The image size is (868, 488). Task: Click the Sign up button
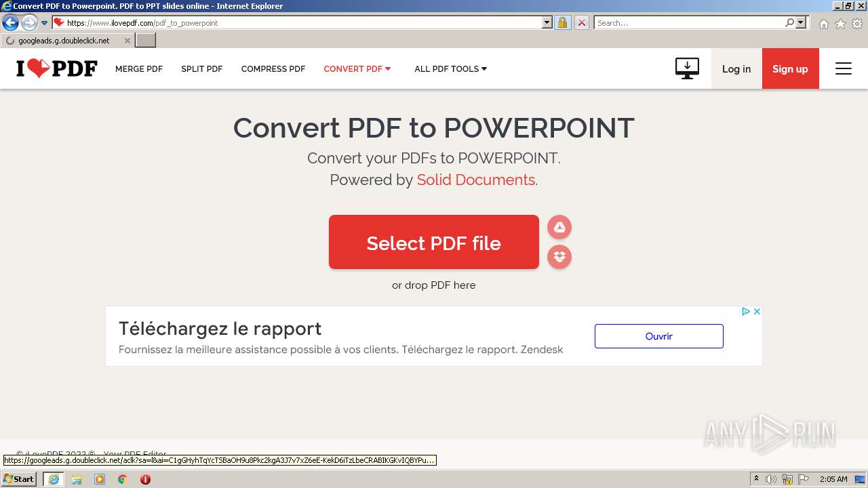pos(790,68)
